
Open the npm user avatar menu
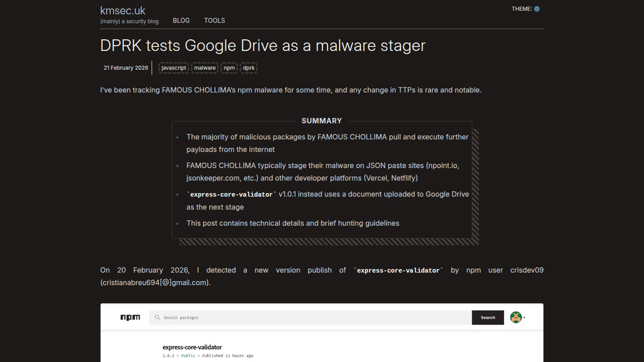pyautogui.click(x=518, y=317)
